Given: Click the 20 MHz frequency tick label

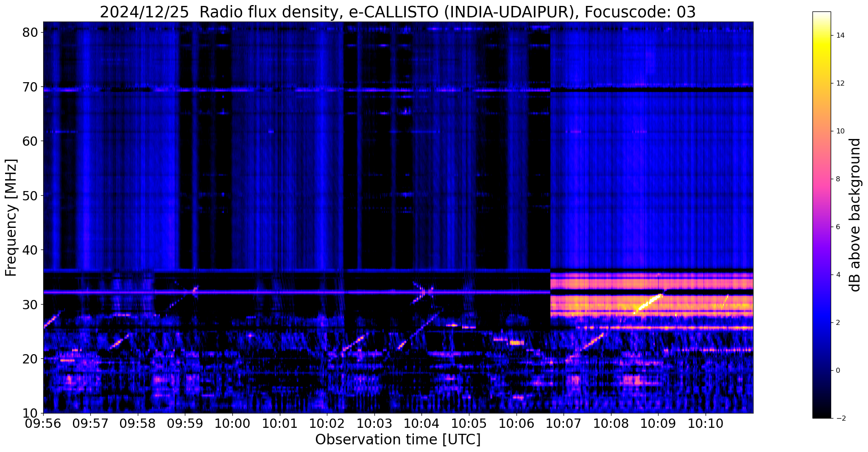Looking at the screenshot, I should (x=31, y=359).
